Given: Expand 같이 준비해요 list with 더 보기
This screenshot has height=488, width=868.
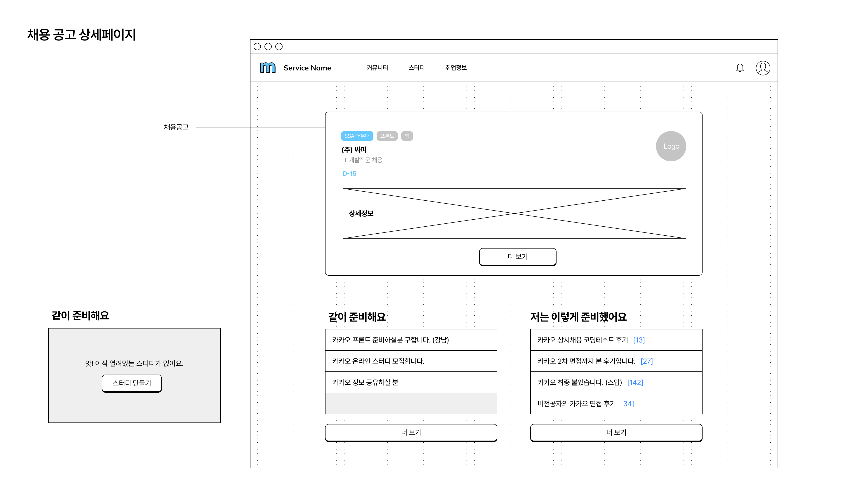Looking at the screenshot, I should pyautogui.click(x=411, y=432).
